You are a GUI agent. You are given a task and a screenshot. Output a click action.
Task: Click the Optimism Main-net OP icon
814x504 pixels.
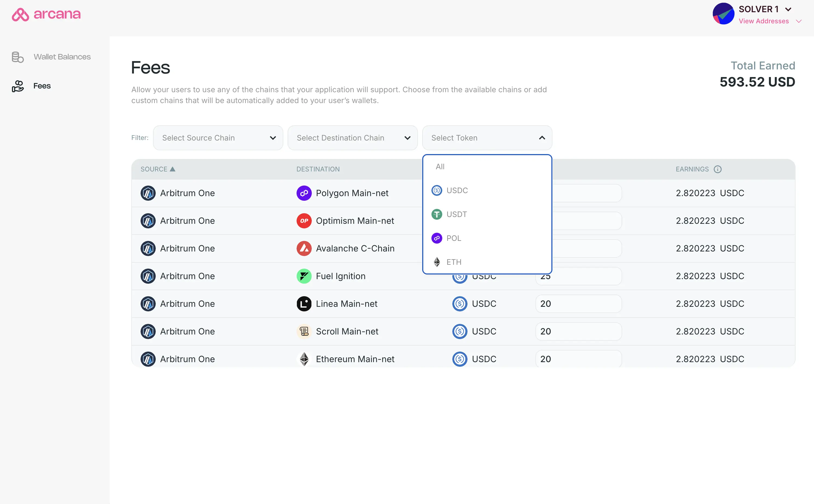click(304, 221)
